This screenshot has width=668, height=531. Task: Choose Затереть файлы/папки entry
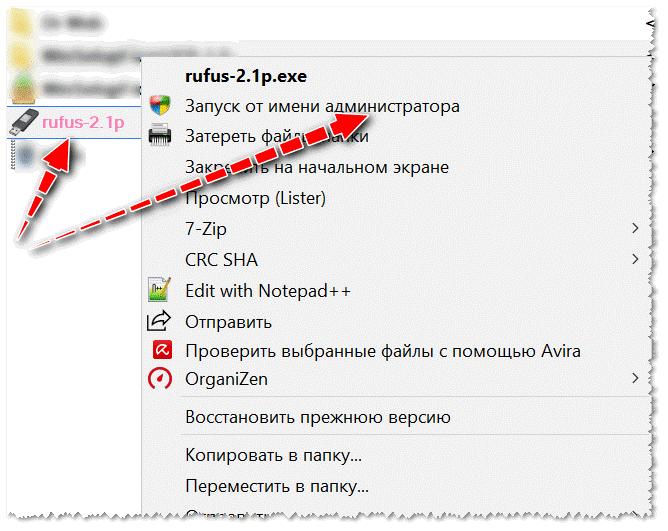pyautogui.click(x=277, y=136)
